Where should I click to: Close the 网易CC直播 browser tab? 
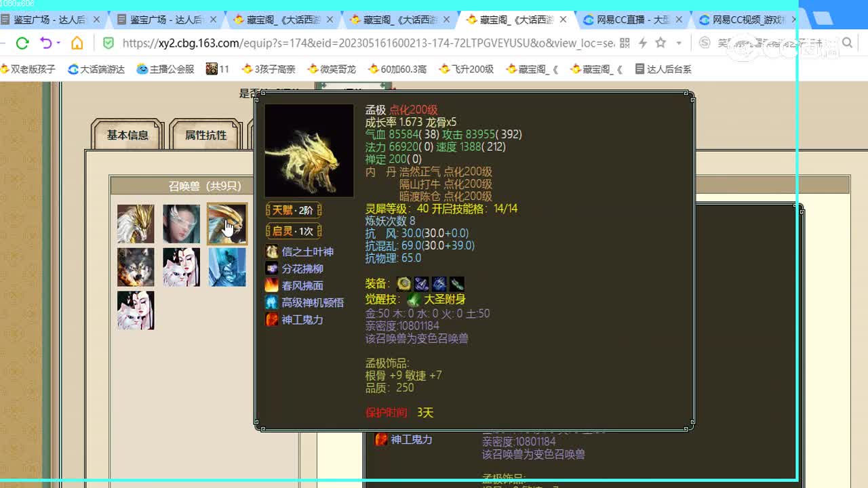[x=679, y=20]
